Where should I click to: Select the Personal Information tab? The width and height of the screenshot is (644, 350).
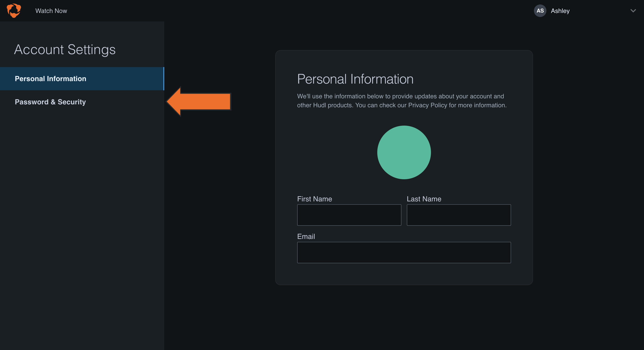tap(50, 78)
